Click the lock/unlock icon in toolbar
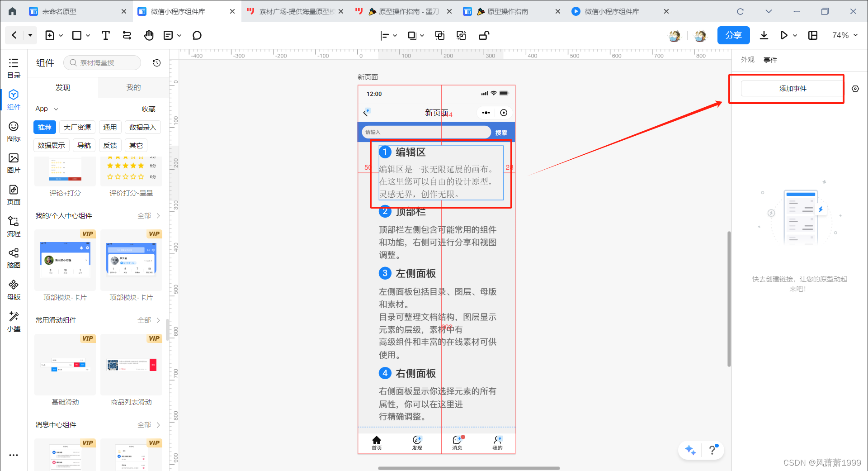This screenshot has width=868, height=471. click(484, 35)
